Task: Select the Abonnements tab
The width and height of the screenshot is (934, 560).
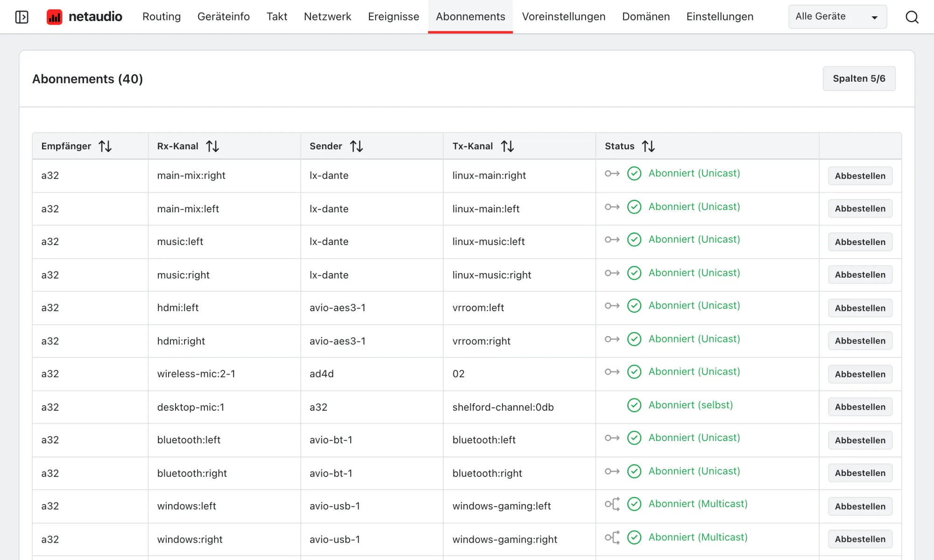Action: pos(470,17)
